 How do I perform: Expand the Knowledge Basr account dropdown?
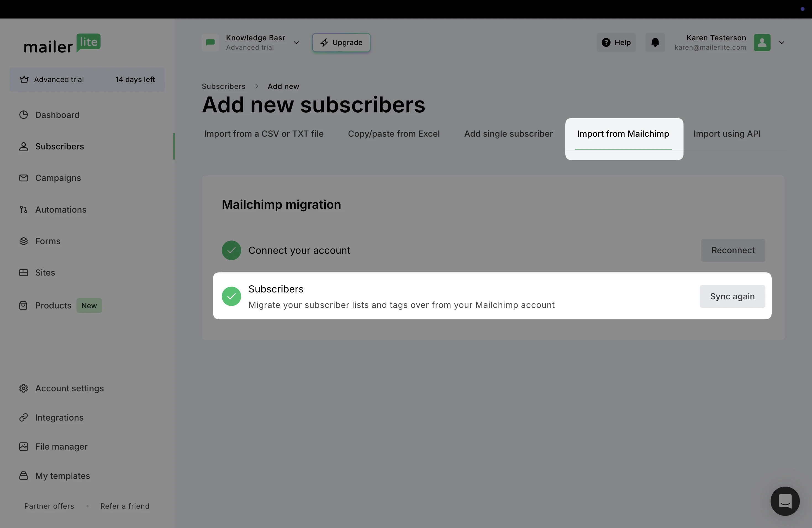(296, 43)
